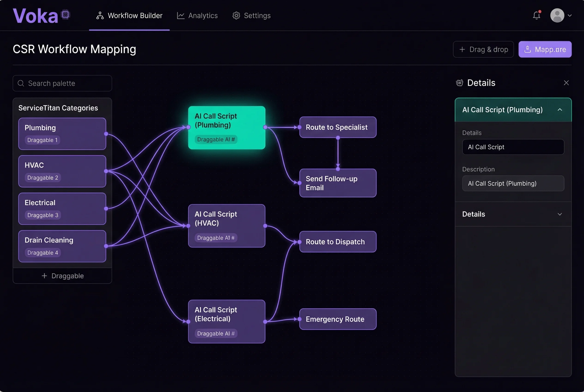Click the Analytics chart icon
The image size is (584, 392).
[x=180, y=15]
